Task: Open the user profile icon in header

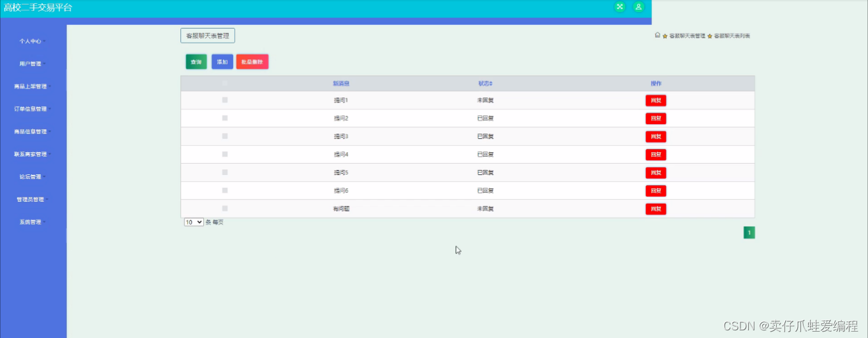Action: click(639, 7)
